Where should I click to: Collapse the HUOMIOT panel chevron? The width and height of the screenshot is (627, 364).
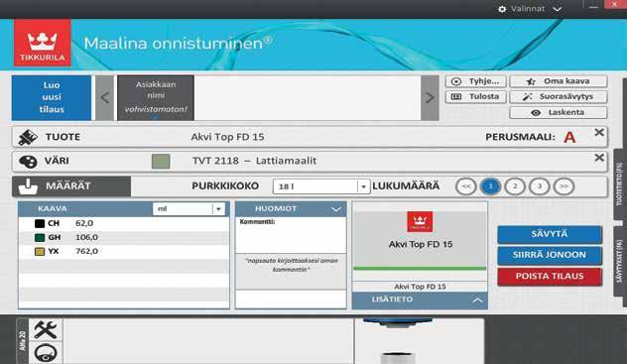tap(336, 209)
